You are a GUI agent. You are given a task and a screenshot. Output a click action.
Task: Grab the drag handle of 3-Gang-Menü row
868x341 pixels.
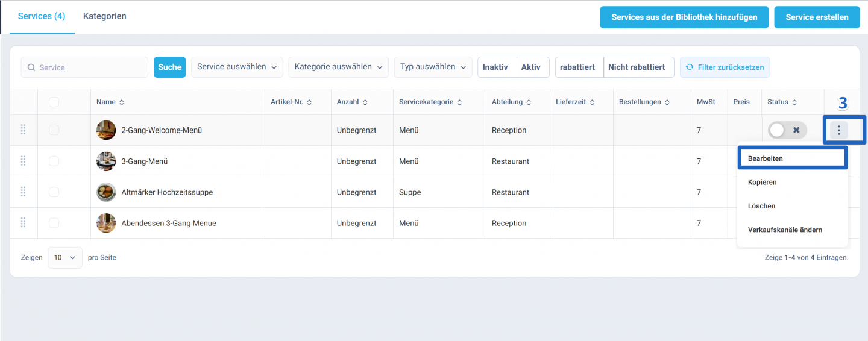tap(24, 161)
